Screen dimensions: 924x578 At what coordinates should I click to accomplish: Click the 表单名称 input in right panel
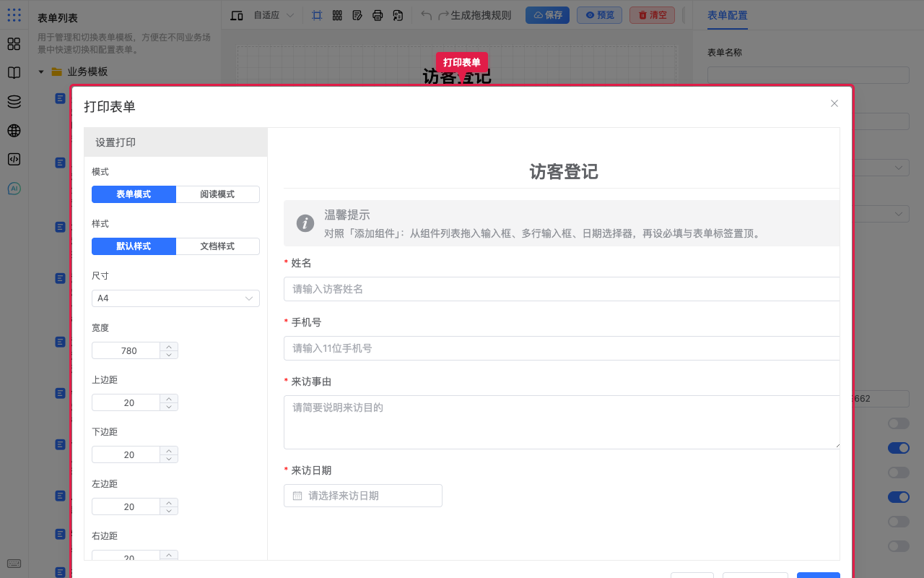(808, 75)
